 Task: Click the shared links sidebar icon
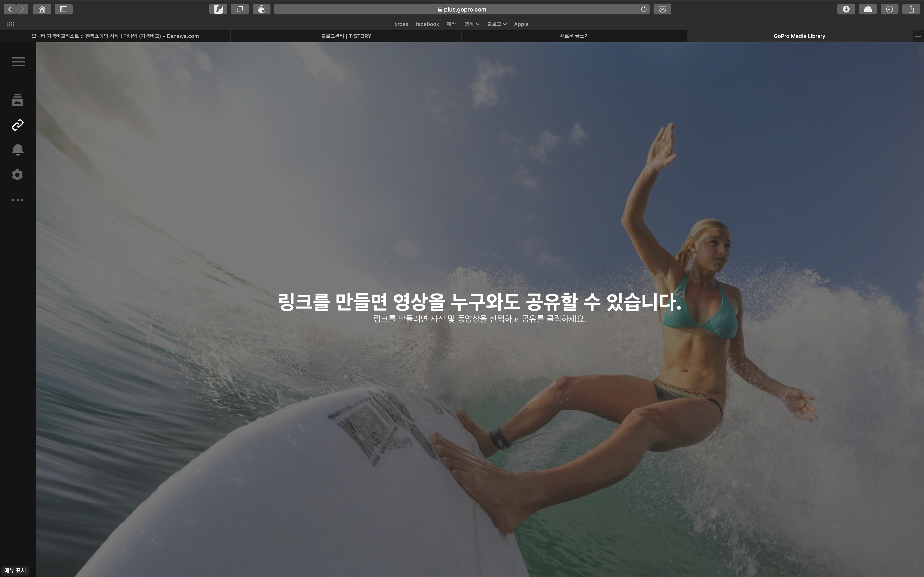18,125
